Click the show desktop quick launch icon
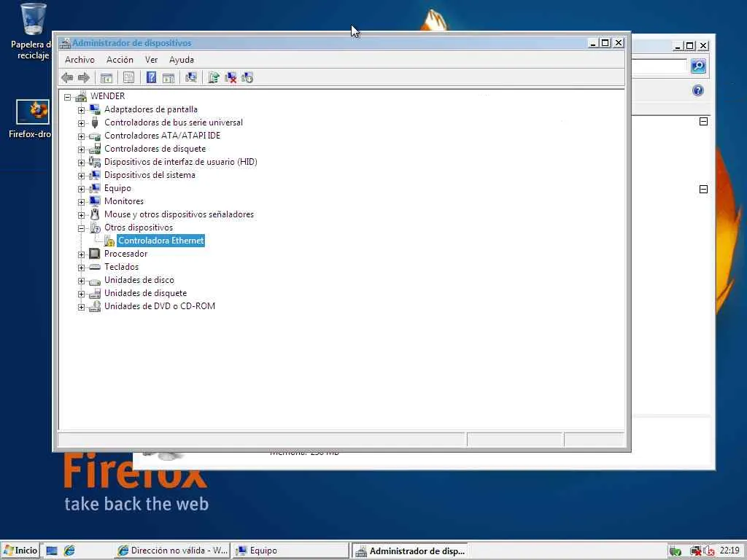The image size is (747, 560). (52, 551)
